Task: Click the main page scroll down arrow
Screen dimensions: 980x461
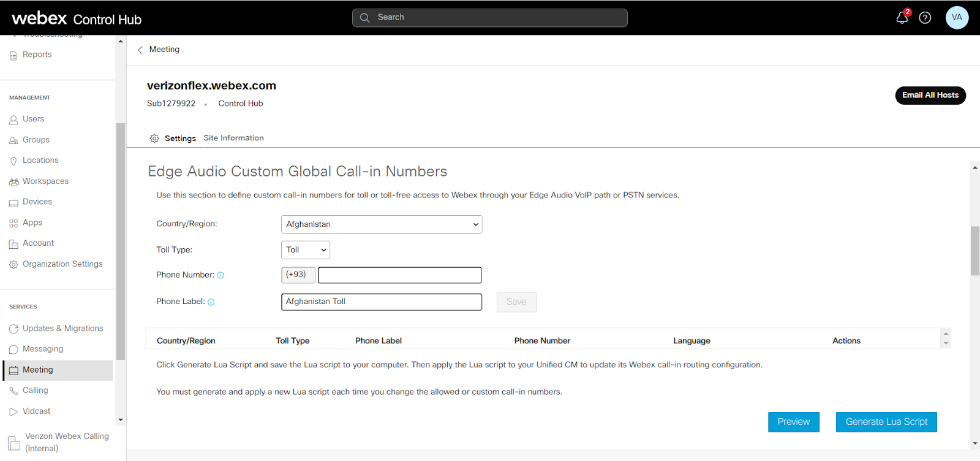Action: click(975, 443)
